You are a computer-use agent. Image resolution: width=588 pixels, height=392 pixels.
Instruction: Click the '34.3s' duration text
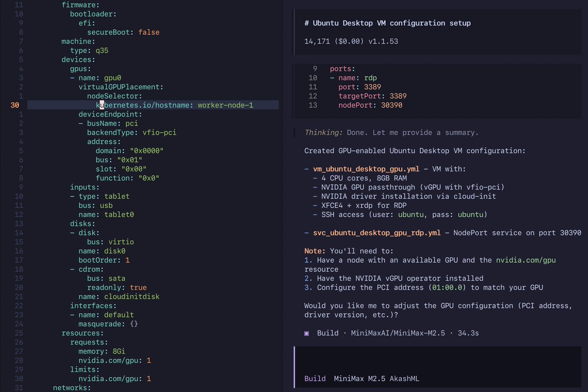click(x=468, y=333)
